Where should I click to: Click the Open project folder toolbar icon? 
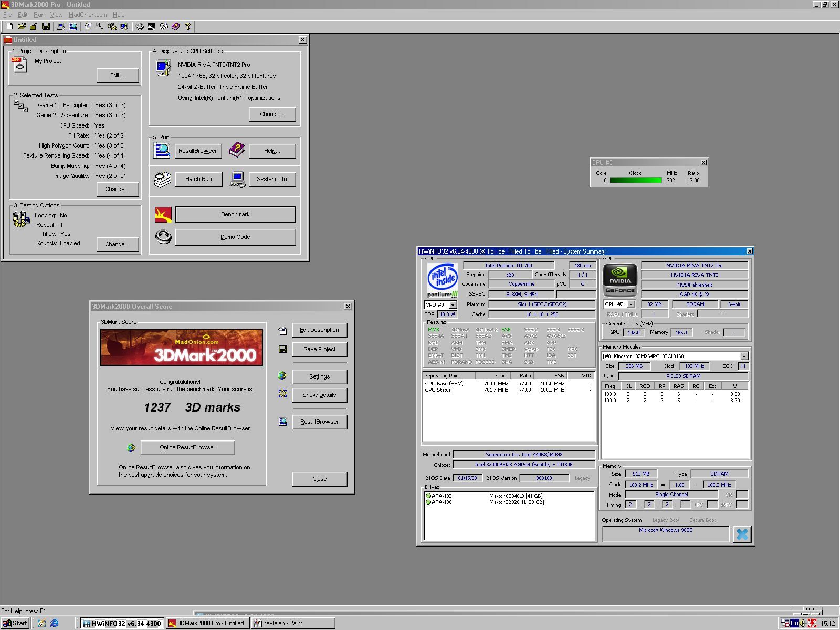(x=22, y=26)
